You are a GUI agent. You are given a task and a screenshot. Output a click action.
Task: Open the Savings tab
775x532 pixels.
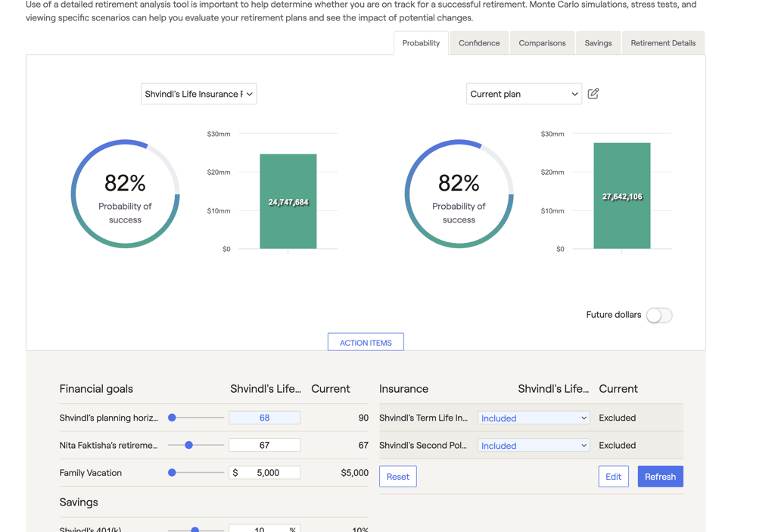(598, 43)
